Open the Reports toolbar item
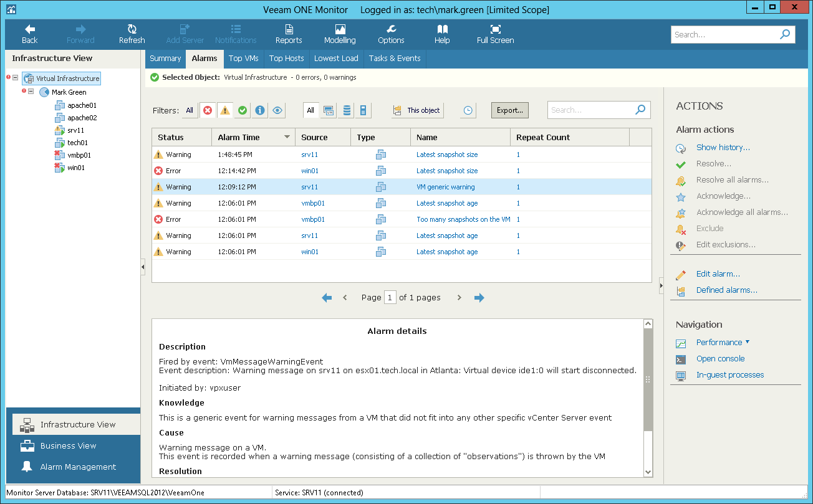813x504 pixels. tap(289, 34)
